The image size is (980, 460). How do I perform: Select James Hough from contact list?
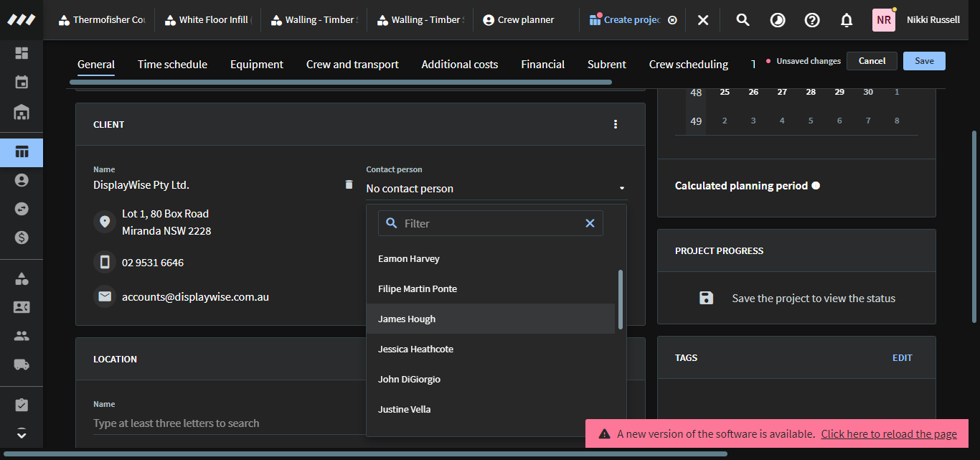[407, 319]
